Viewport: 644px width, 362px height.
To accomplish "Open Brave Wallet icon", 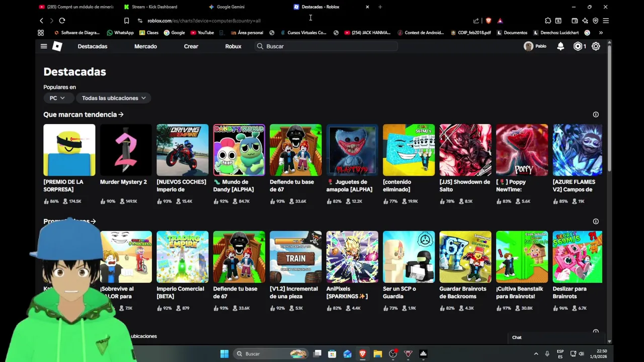I will (575, 21).
